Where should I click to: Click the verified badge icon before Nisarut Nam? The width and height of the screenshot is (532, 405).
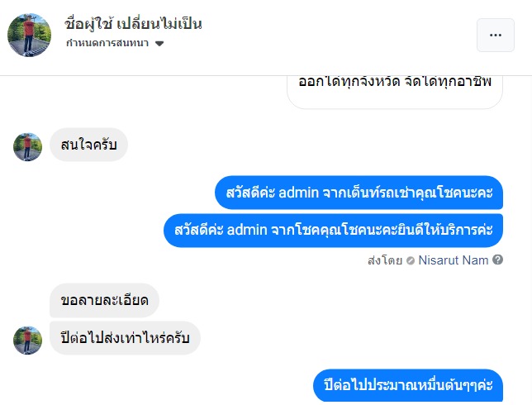click(x=411, y=260)
